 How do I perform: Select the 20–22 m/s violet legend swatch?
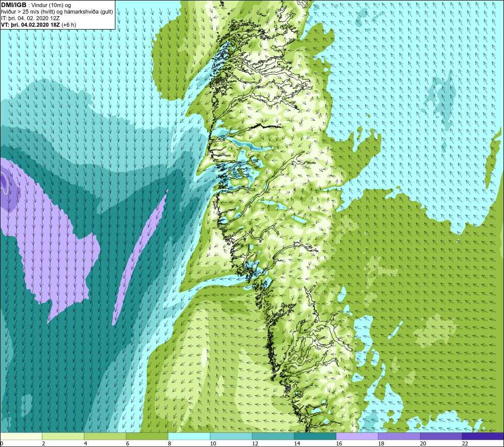441,436
